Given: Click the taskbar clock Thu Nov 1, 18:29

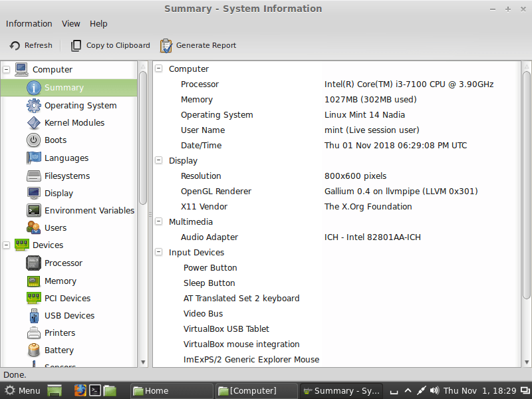Looking at the screenshot, I should tap(479, 391).
